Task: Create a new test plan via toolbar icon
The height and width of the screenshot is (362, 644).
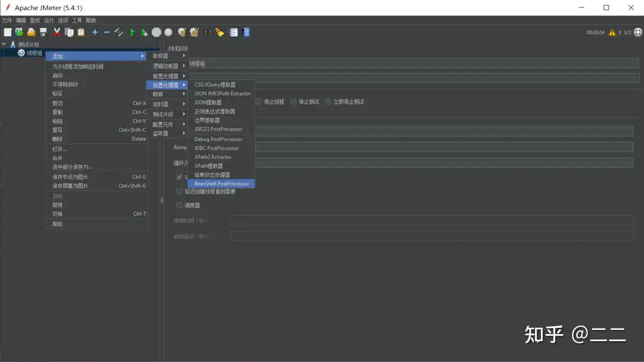Action: [8, 32]
